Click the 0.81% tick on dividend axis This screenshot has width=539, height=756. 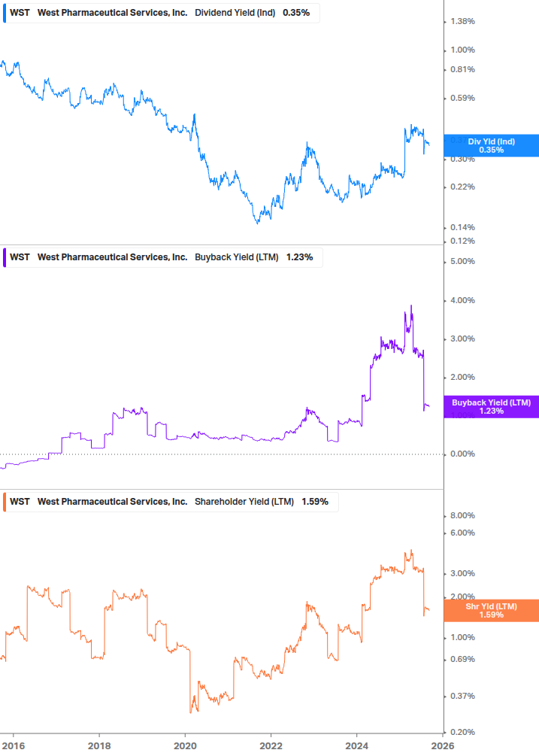462,69
